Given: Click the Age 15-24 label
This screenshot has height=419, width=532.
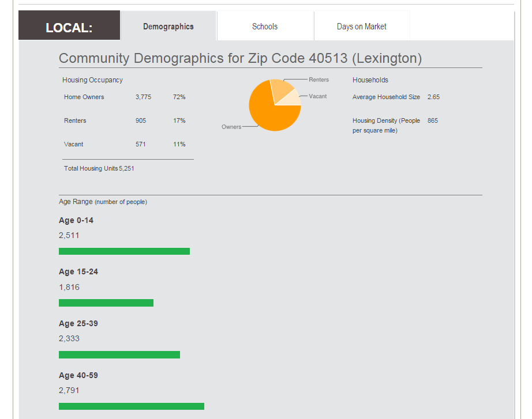Looking at the screenshot, I should click(78, 272).
